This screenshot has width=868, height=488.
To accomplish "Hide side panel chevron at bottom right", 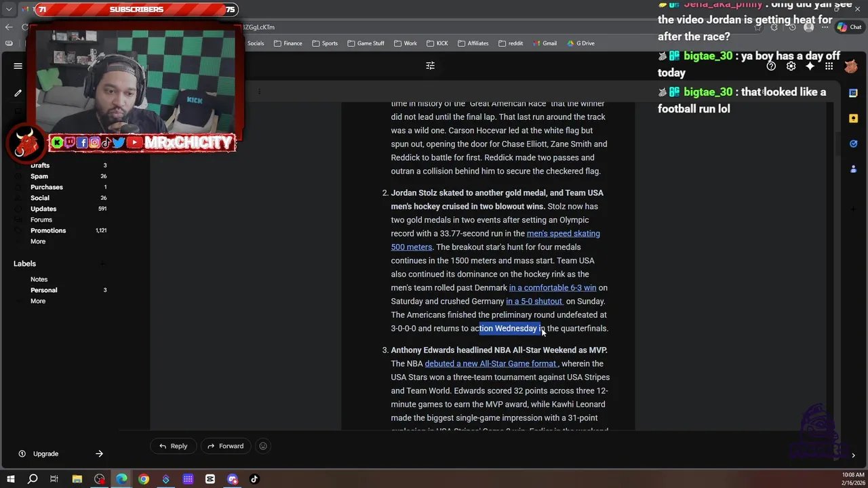I will (x=853, y=455).
